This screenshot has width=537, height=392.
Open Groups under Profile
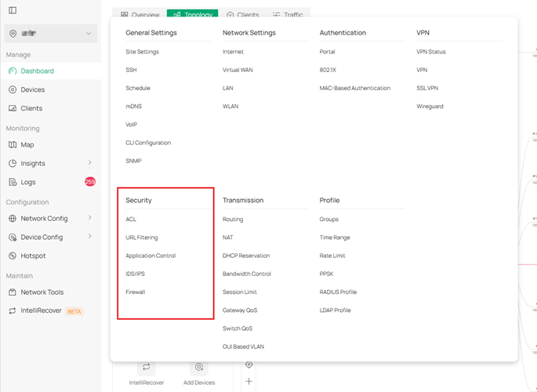(328, 219)
